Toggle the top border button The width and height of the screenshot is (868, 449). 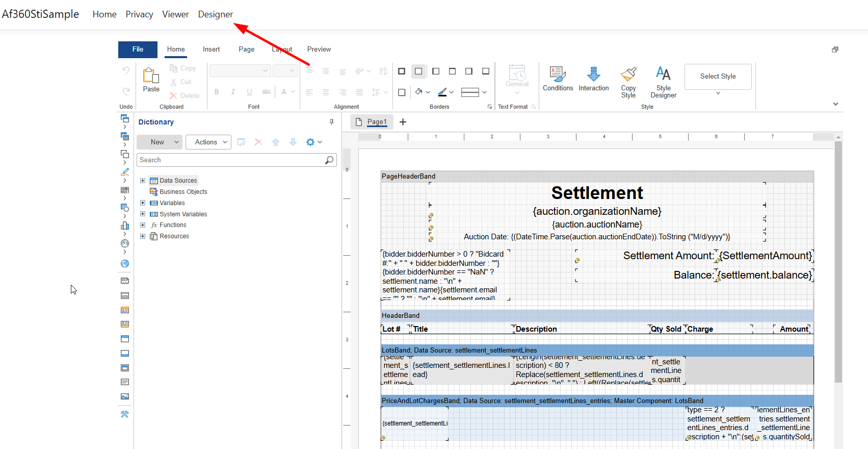(452, 71)
